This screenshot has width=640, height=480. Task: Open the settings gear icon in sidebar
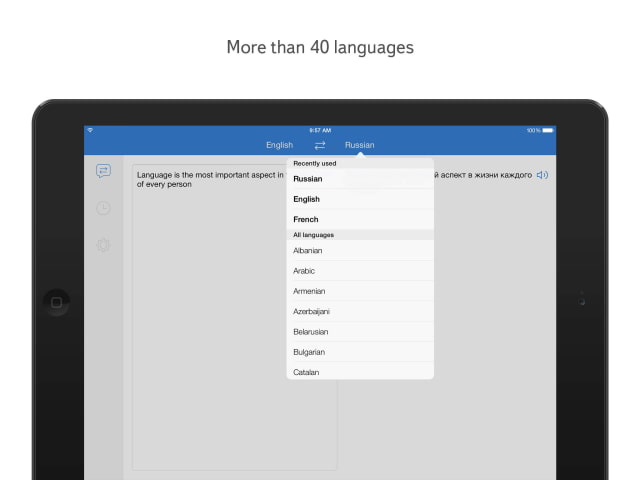coord(103,245)
